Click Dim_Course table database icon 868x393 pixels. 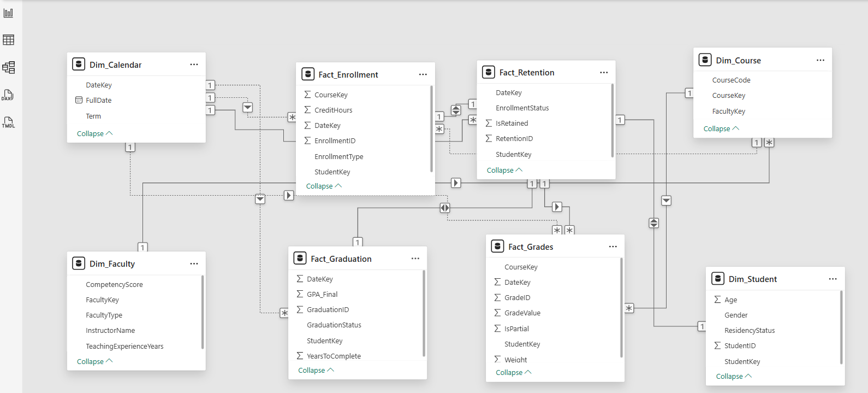pyautogui.click(x=705, y=60)
